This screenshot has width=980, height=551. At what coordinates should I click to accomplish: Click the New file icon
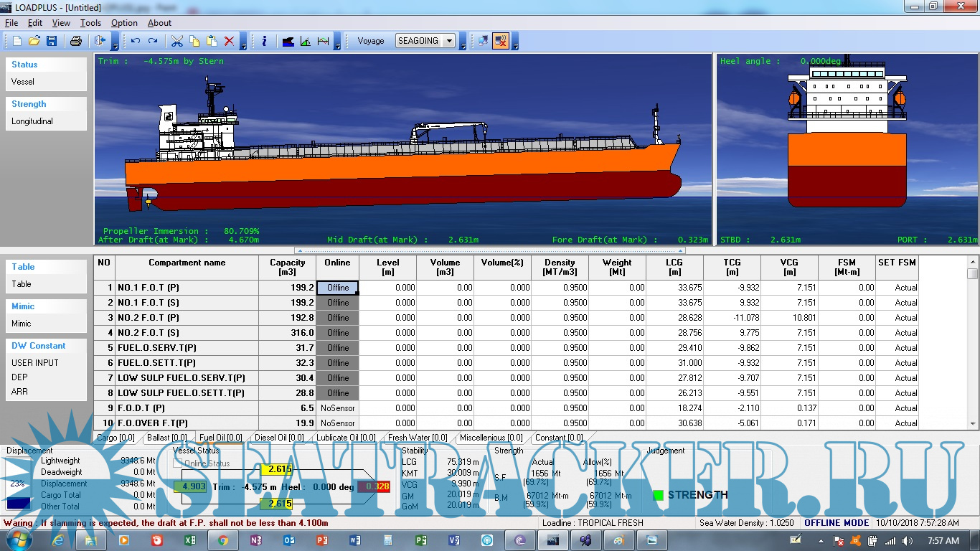[x=17, y=41]
